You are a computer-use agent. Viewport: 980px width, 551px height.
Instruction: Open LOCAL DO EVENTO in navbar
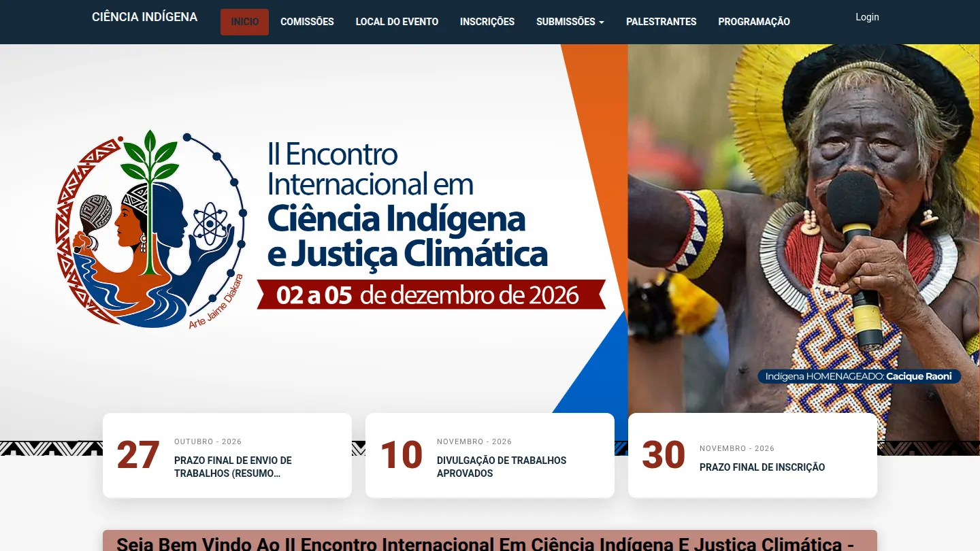tap(397, 22)
